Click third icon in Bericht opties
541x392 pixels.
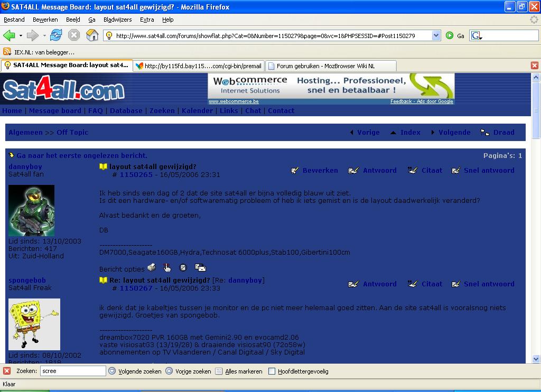point(183,267)
